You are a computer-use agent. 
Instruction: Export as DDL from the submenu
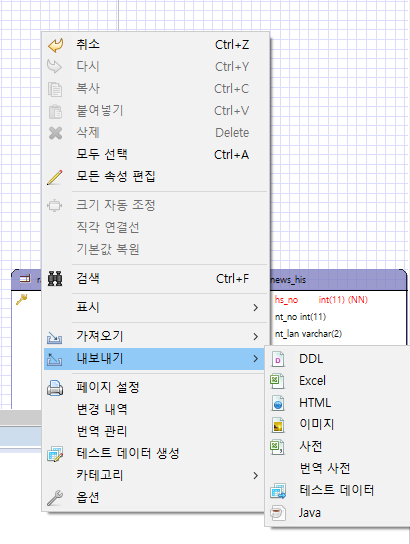tap(338, 359)
